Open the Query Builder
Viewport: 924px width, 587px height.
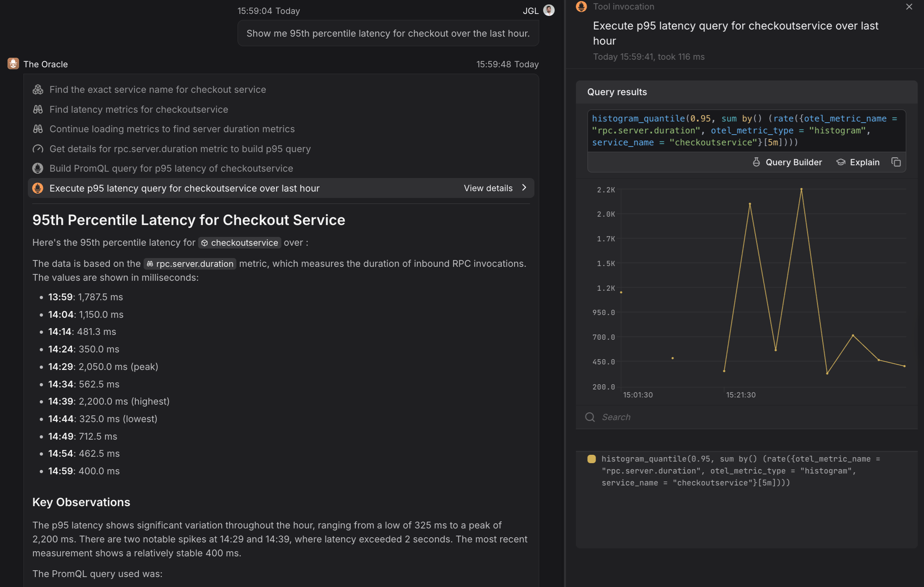pyautogui.click(x=787, y=162)
